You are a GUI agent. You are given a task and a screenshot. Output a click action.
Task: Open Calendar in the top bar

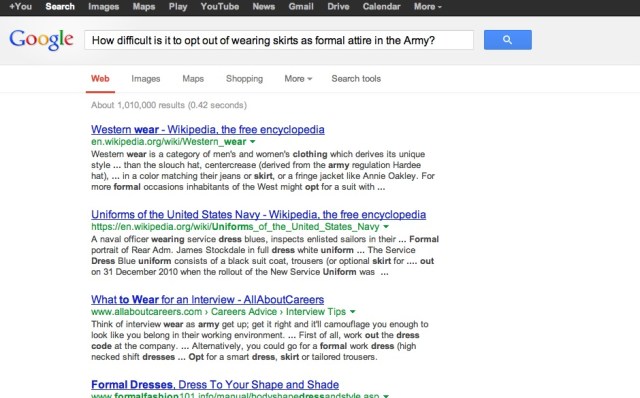pos(381,7)
